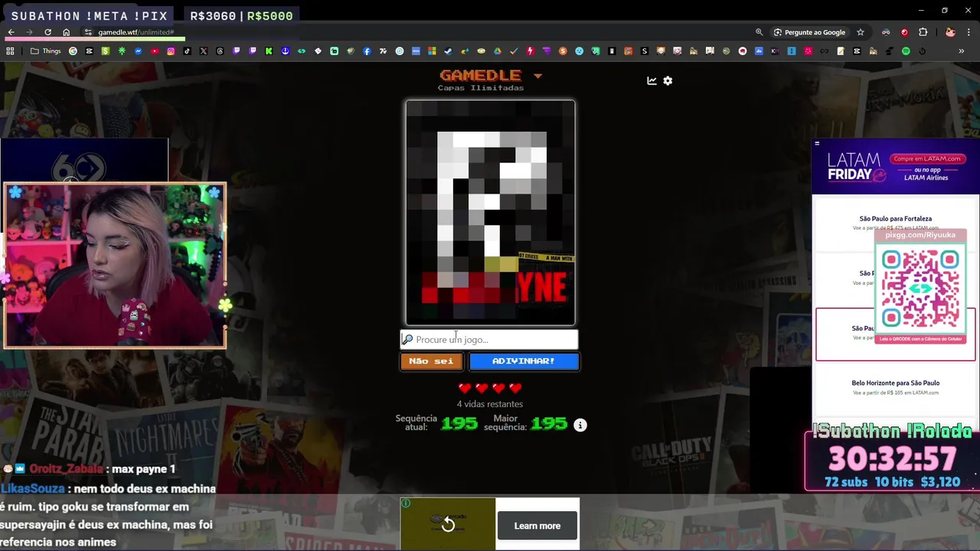Replay the bottom ad video
The height and width of the screenshot is (551, 980).
(x=448, y=525)
